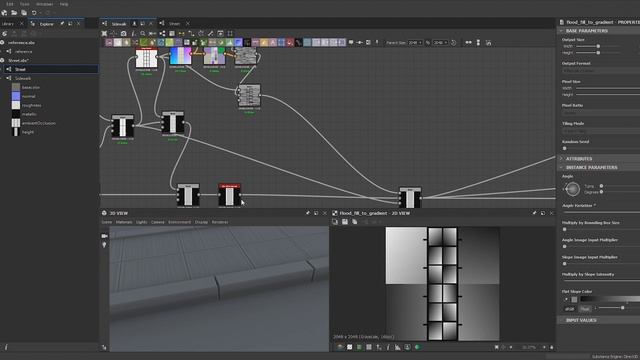Open the 3D View Camera menu
This screenshot has height=360, width=640.
[158, 222]
